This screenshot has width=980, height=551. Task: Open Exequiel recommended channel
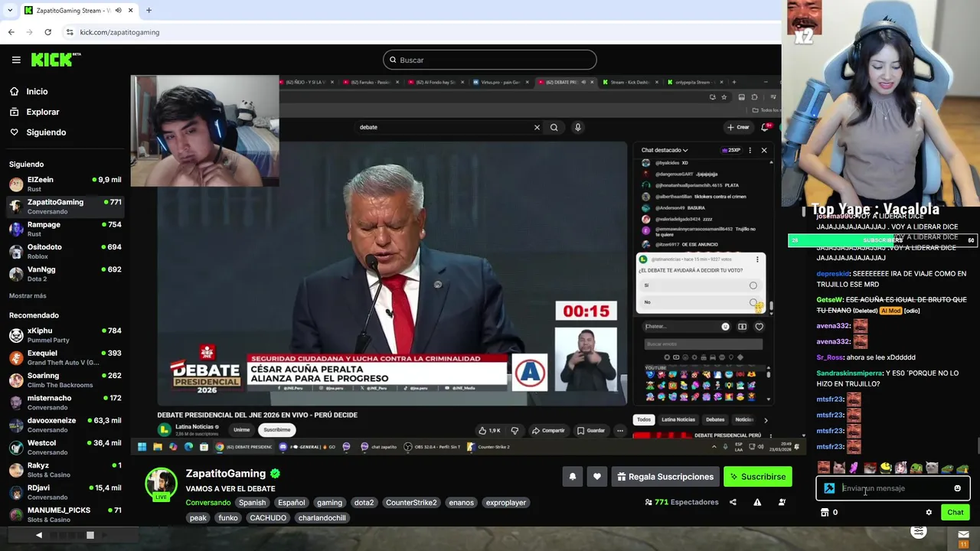(x=65, y=357)
